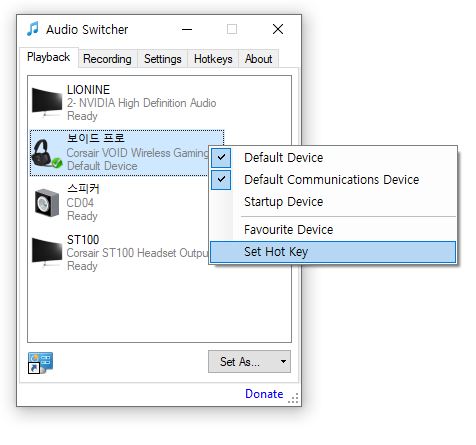Screen dimensions: 476x445
Task: Click the window resize grip dots
Action: coord(293,398)
